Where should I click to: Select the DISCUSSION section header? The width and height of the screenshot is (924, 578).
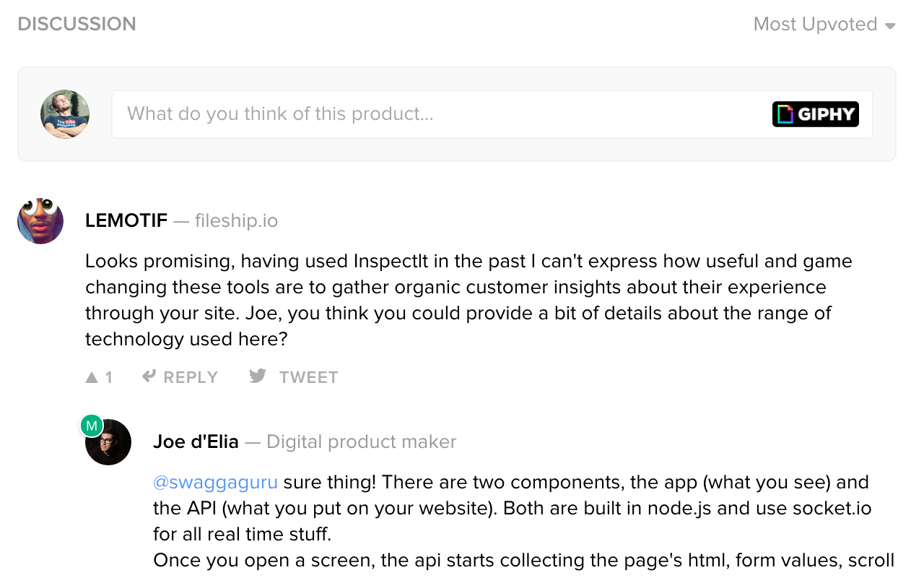click(77, 24)
